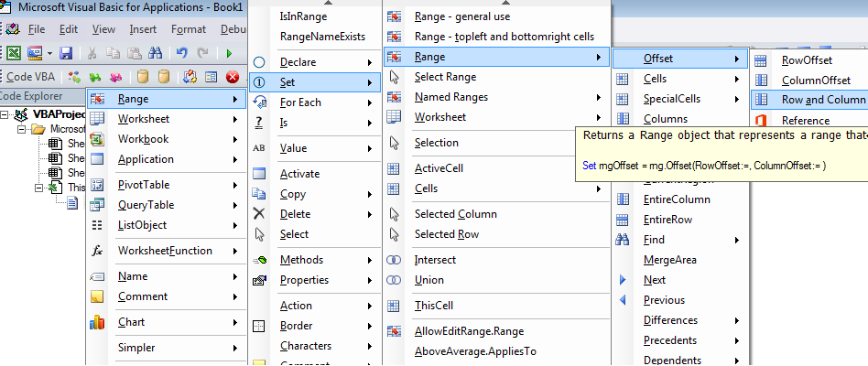Open the Insert Form dropdown arrow
The height and width of the screenshot is (366, 868).
[49, 53]
